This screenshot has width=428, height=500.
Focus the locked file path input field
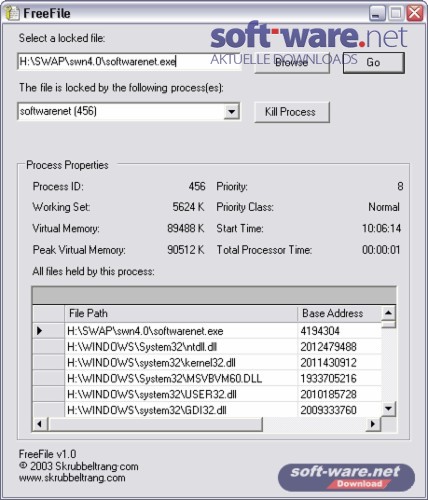click(129, 62)
